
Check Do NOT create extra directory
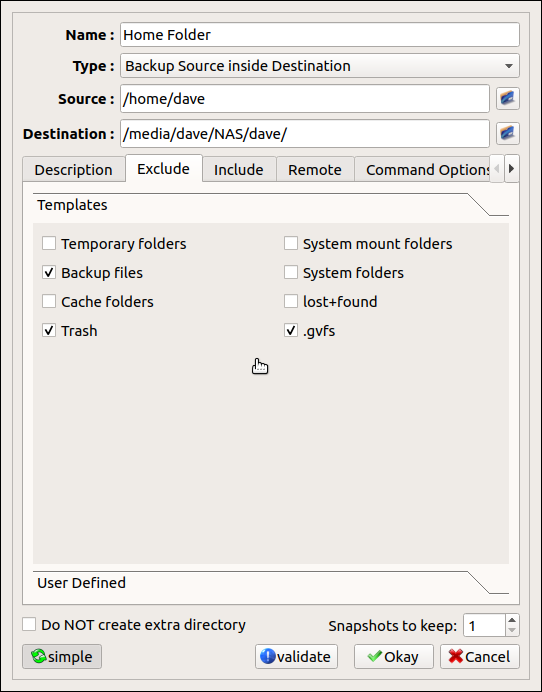point(29,624)
